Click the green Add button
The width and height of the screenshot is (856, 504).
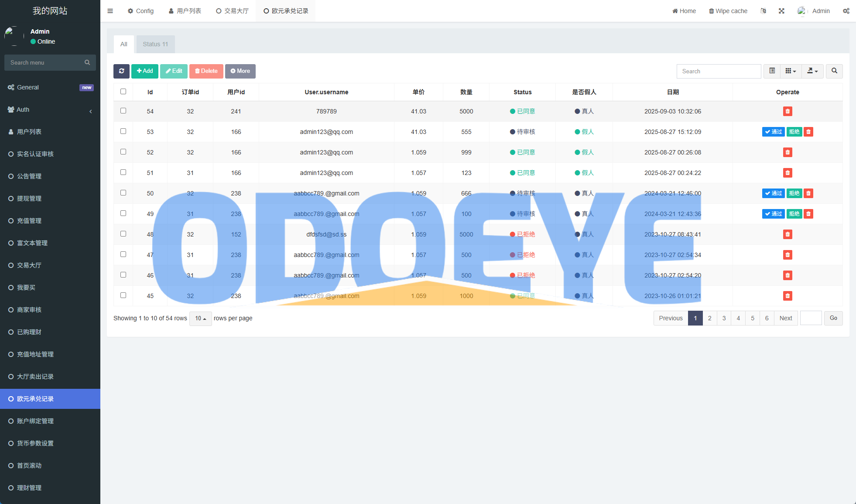pyautogui.click(x=145, y=71)
